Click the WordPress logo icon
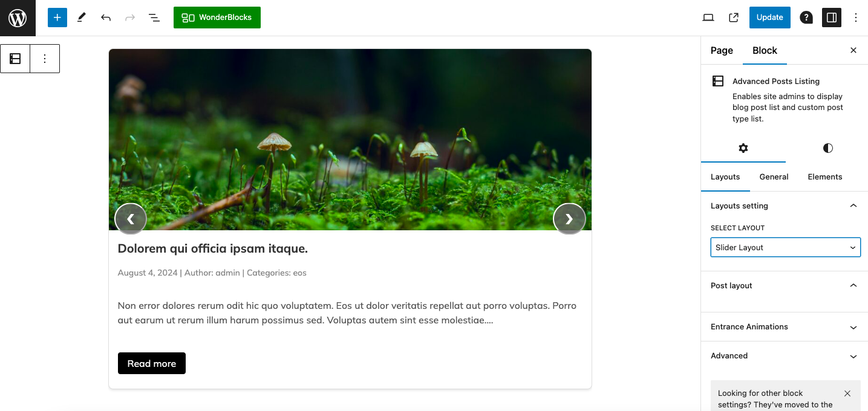Screen dimensions: 868x411 tap(18, 18)
